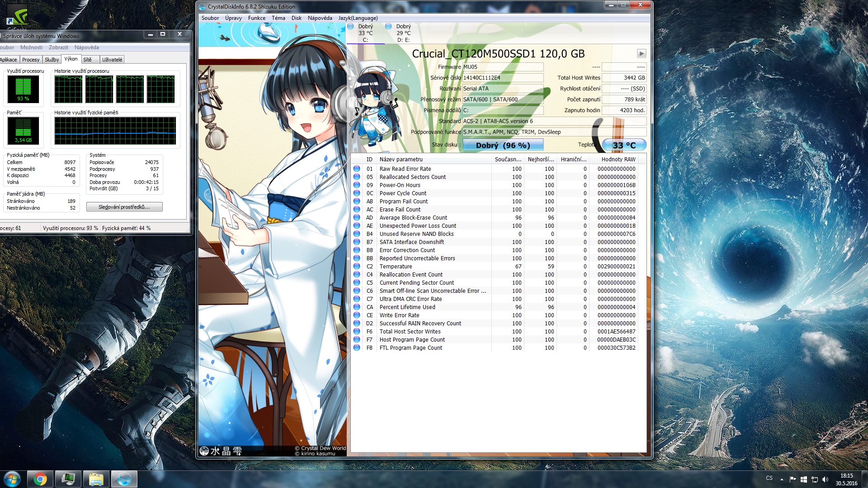Viewport: 868px width, 488px height.
Task: Click the 33 °C temperature indicator
Action: (x=624, y=145)
